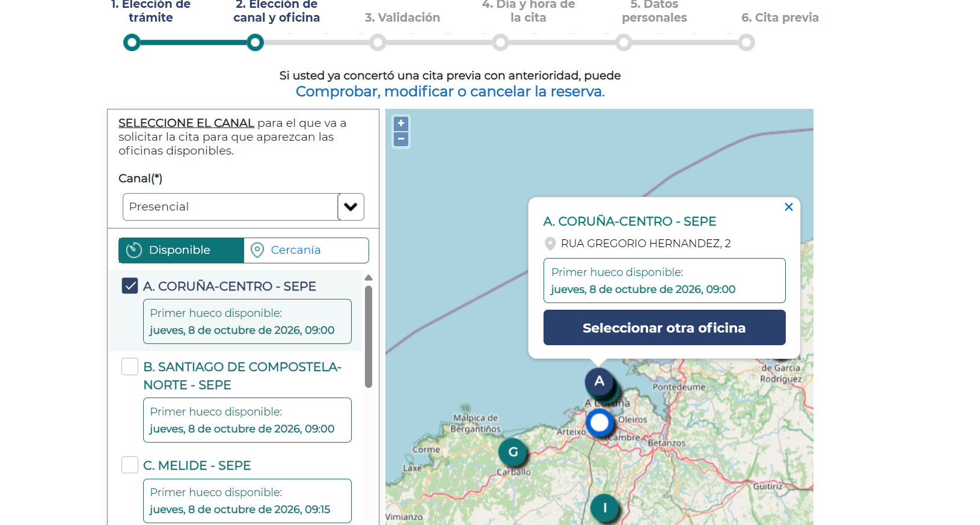The image size is (980, 525).
Task: Zoom in the map with plus button
Action: (x=401, y=124)
